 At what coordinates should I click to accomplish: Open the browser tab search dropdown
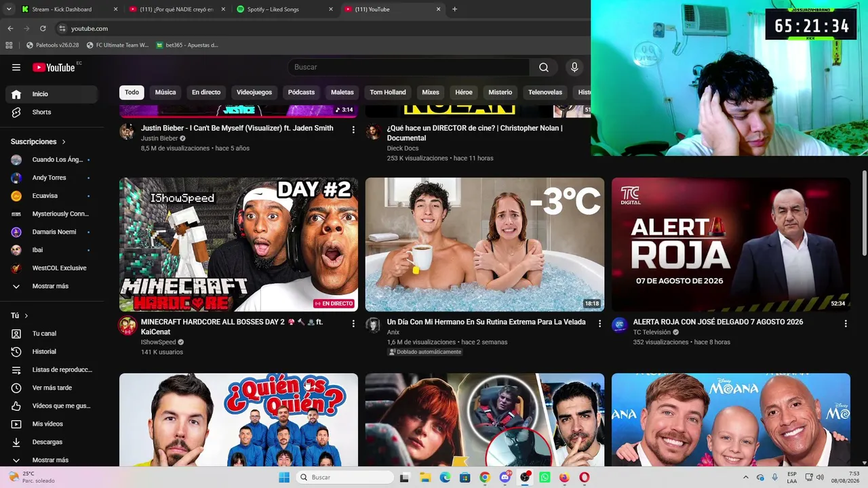[10, 9]
